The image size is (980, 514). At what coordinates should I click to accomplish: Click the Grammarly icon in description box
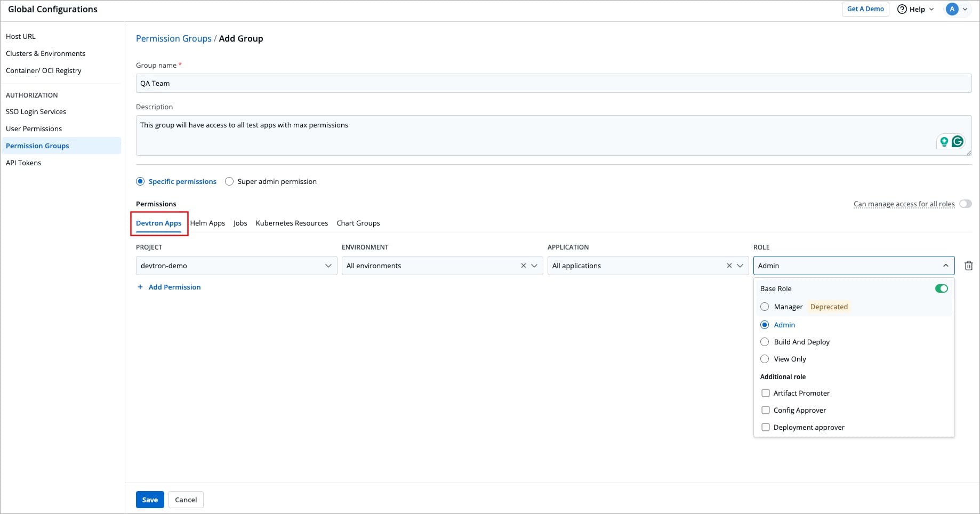(958, 141)
